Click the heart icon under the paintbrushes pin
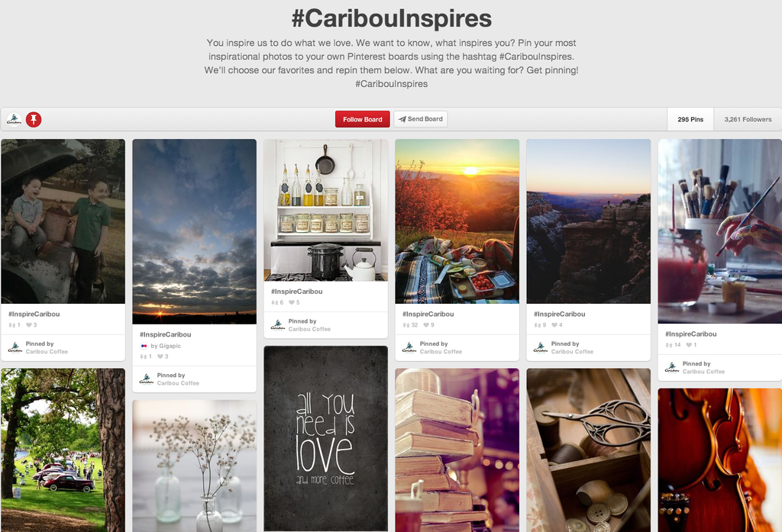782x532 pixels. 689,345
